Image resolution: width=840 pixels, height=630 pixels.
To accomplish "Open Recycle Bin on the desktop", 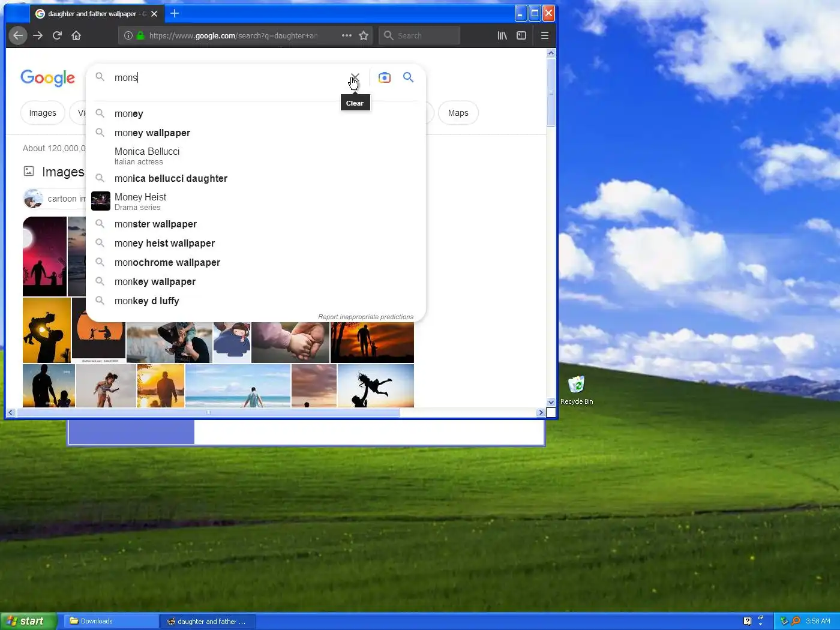I will [577, 390].
